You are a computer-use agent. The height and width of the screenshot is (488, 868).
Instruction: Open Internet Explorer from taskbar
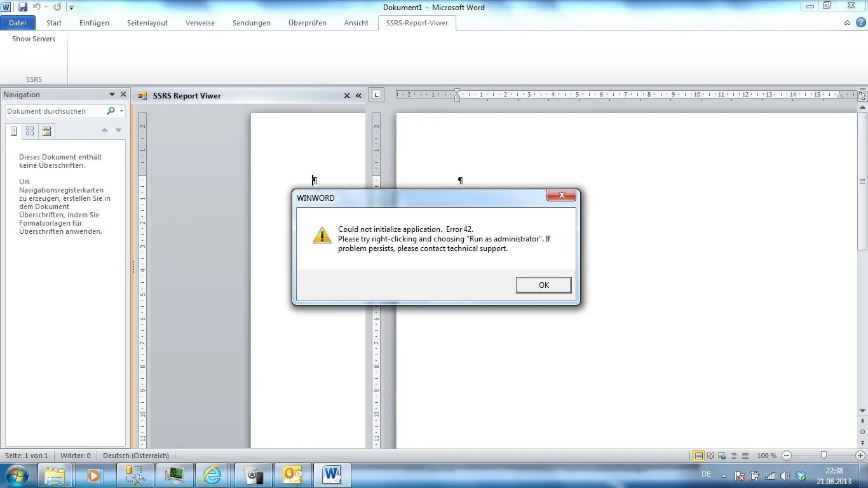pos(212,475)
